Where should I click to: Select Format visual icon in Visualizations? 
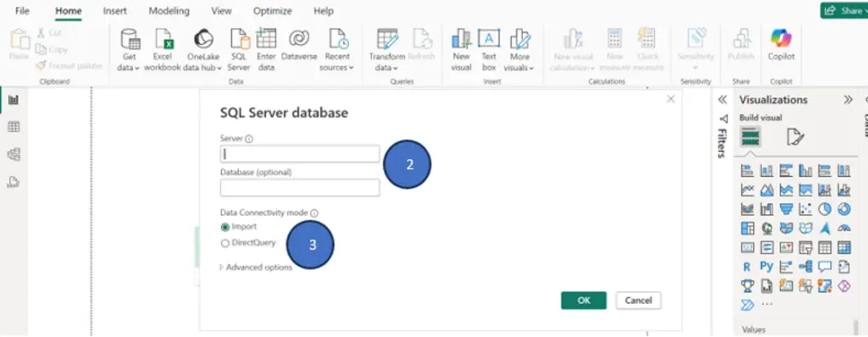coord(795,136)
